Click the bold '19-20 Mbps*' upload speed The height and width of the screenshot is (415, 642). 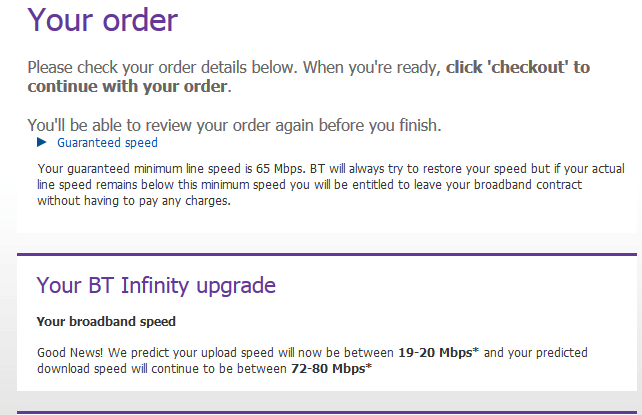pyautogui.click(x=440, y=353)
